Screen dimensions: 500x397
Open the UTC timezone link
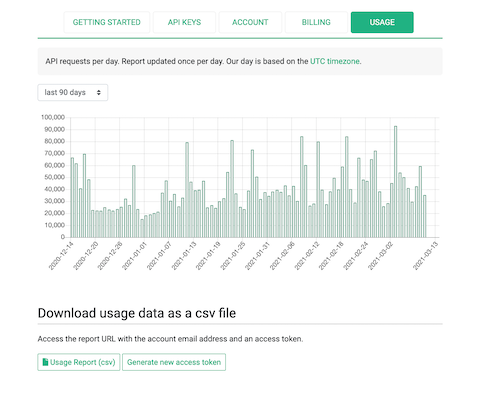point(335,61)
